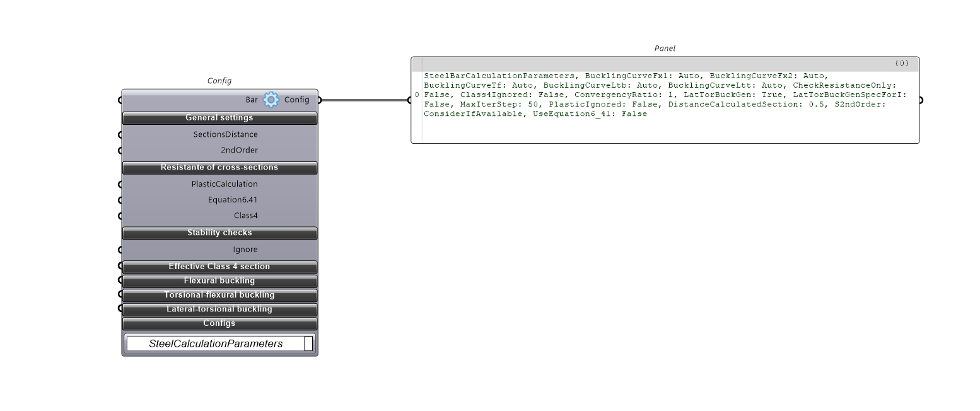Collapse the General settings section
The width and height of the screenshot is (980, 411).
tap(219, 118)
